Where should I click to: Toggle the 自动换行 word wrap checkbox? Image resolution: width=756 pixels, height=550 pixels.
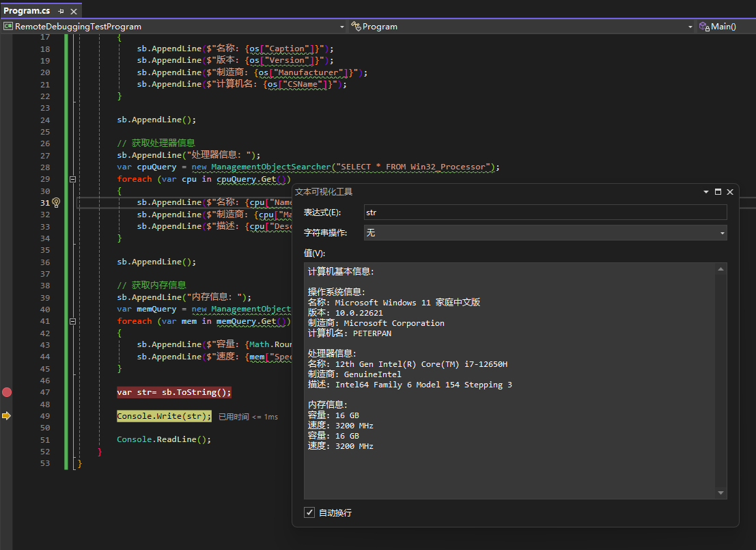point(309,512)
